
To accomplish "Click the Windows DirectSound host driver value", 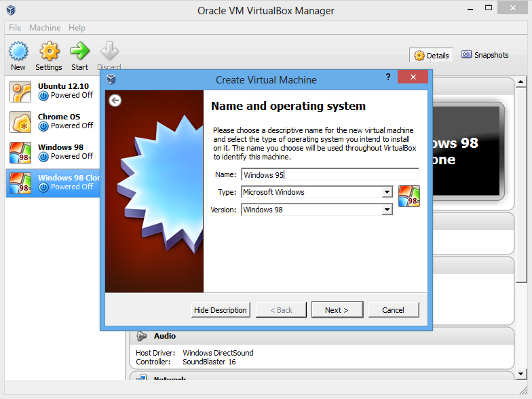I will [x=218, y=353].
